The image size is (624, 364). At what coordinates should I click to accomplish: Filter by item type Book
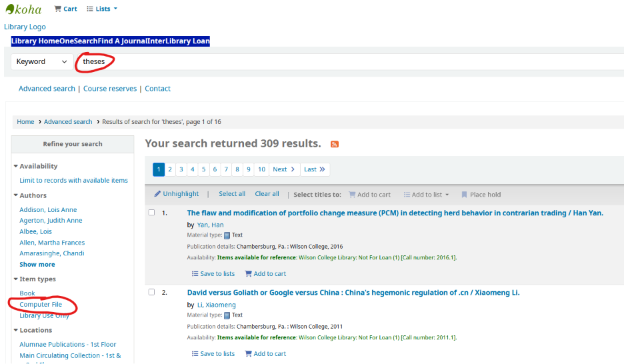(27, 293)
